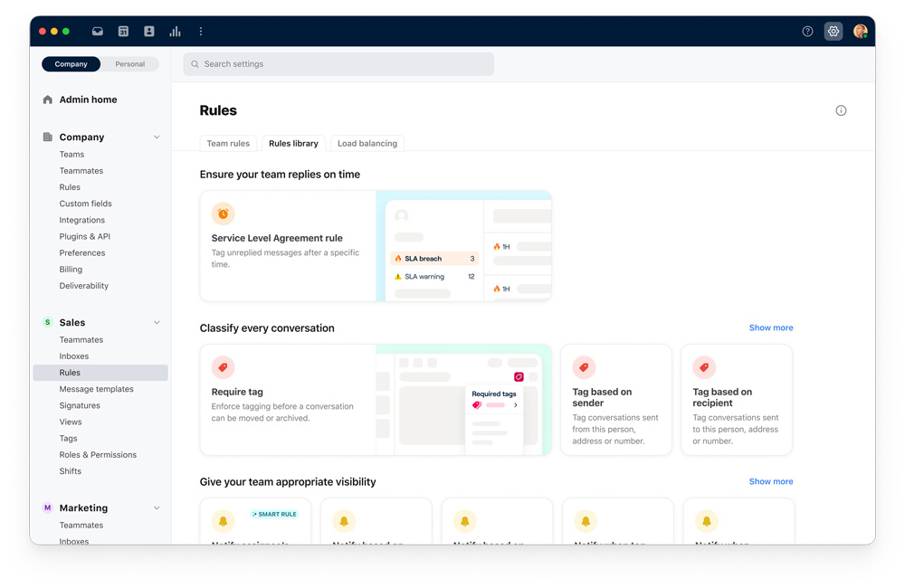Open the Team rules tab
905x588 pixels.
(228, 143)
